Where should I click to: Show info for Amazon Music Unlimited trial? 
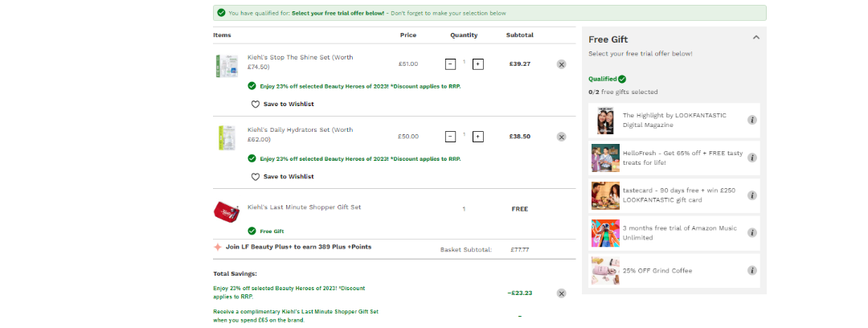point(752,233)
